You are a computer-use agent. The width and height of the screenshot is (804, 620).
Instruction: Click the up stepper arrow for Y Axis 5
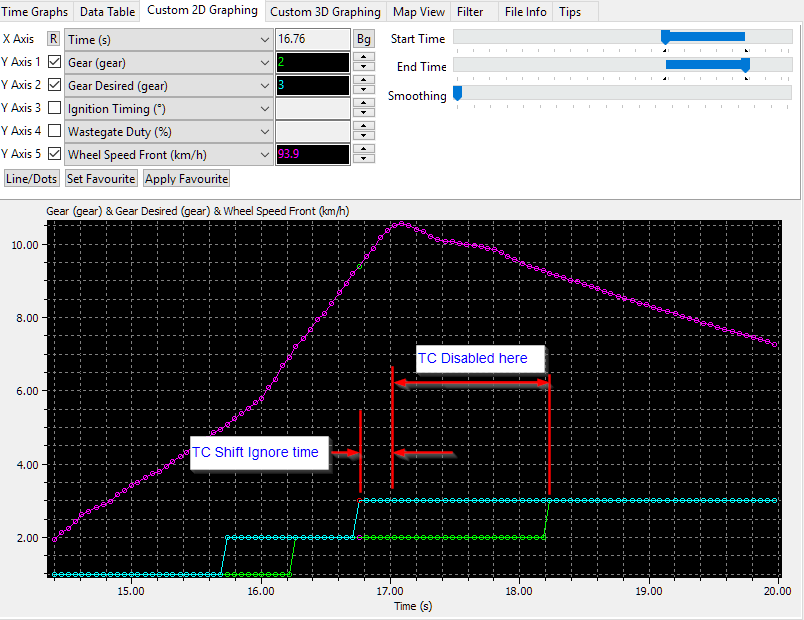pos(365,149)
